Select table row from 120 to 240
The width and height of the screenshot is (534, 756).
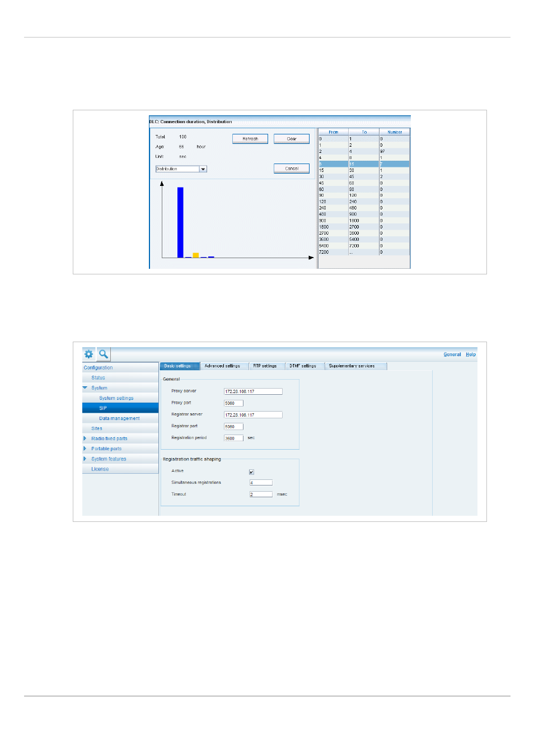click(364, 202)
